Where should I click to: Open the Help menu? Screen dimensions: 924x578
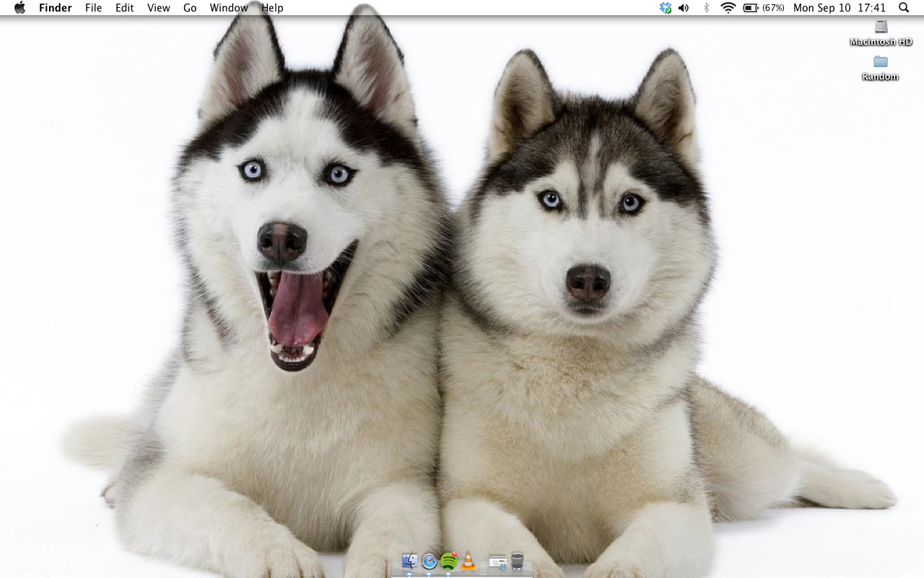coord(272,8)
